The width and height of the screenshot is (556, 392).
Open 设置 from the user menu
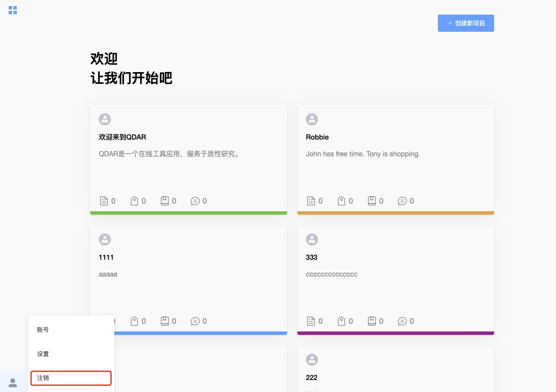[x=43, y=354]
